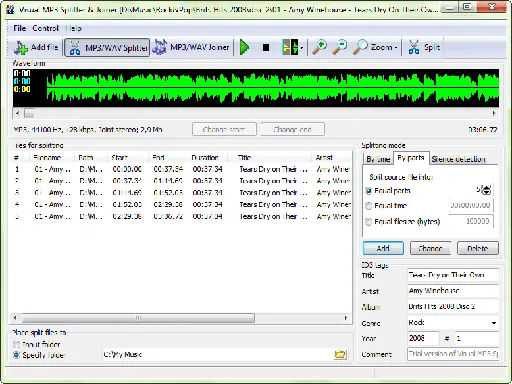
Task: Sort by the Filename column header
Action: (x=52, y=157)
